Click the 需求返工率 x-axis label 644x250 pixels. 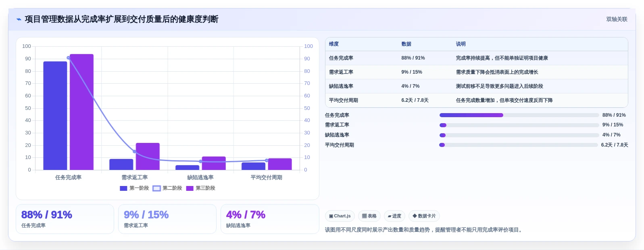(x=134, y=178)
